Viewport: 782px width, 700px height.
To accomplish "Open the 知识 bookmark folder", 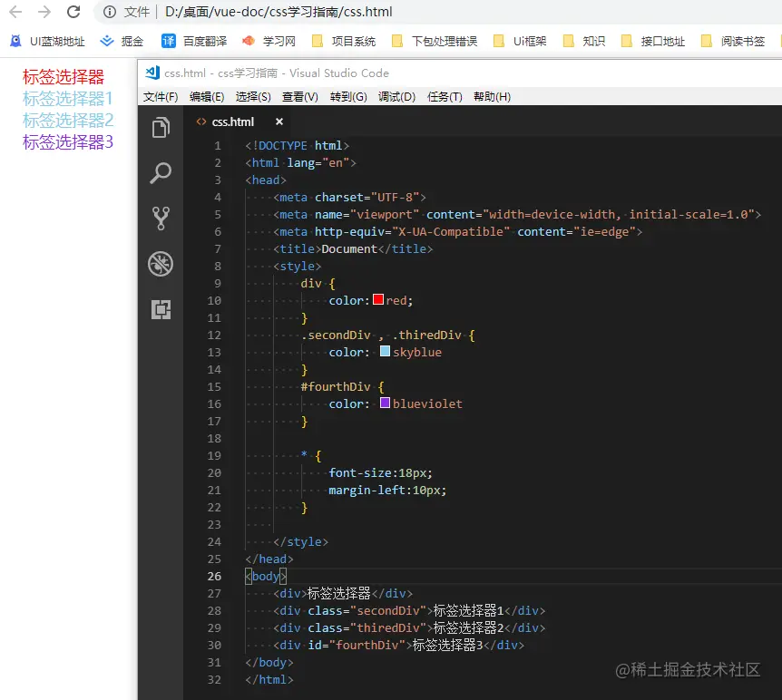I will [583, 41].
